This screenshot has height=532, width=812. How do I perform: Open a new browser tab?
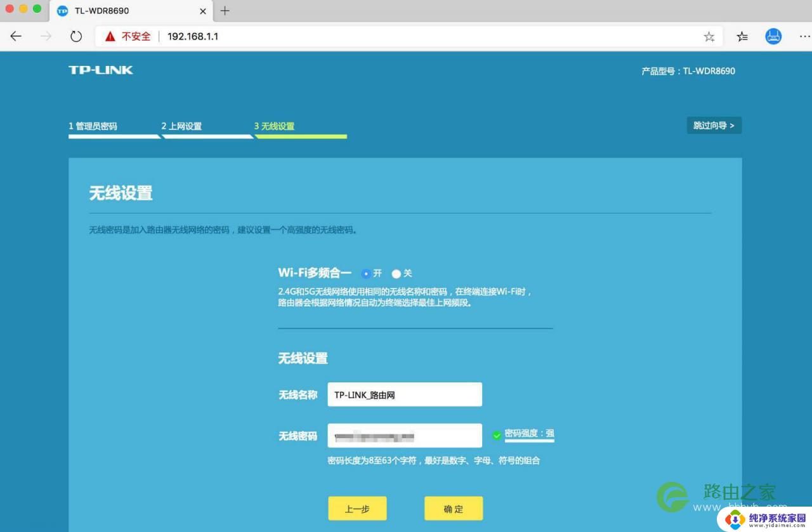[x=225, y=11]
